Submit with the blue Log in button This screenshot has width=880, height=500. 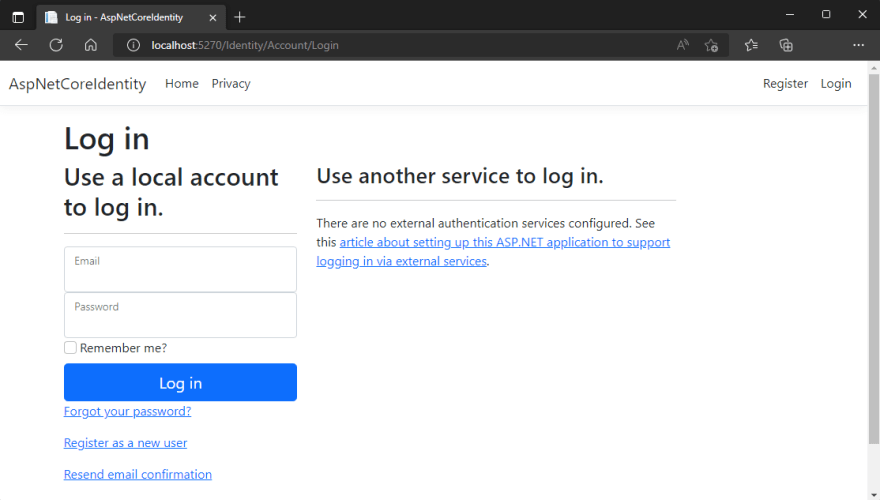[180, 382]
